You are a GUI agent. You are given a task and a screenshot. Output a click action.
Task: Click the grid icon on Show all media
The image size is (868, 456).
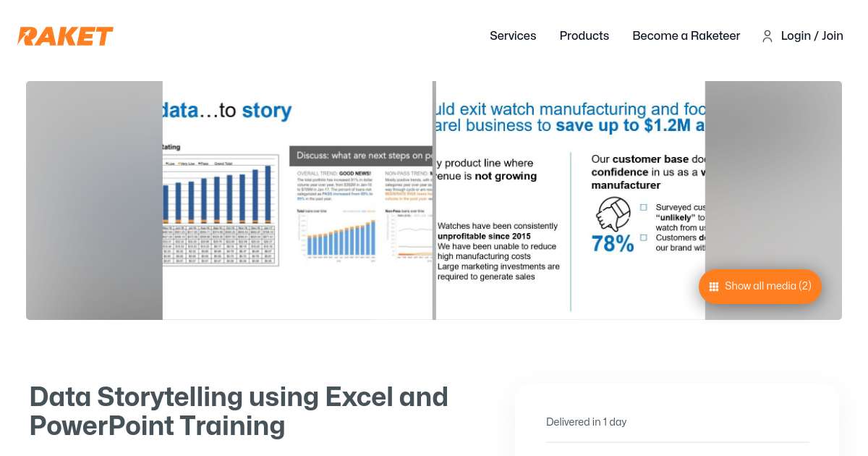click(x=714, y=287)
